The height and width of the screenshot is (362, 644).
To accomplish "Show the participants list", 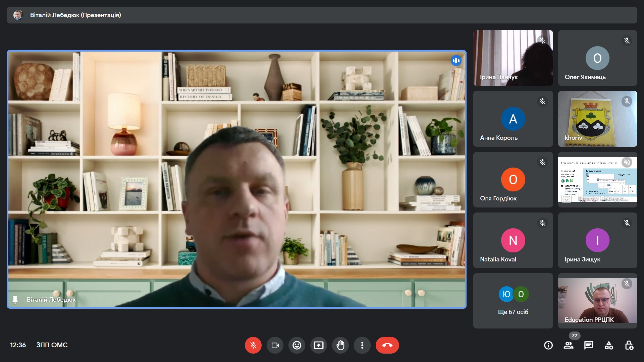I will (568, 345).
